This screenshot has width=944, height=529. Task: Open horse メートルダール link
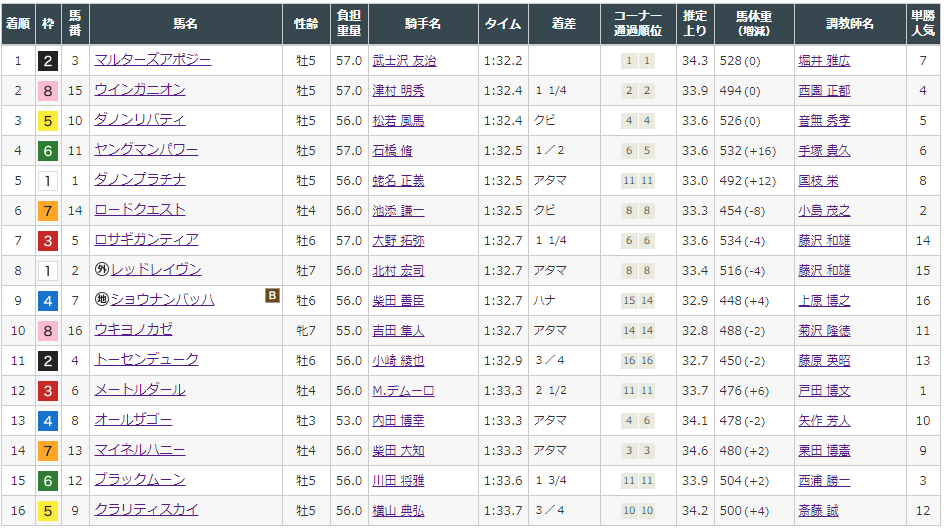point(140,391)
